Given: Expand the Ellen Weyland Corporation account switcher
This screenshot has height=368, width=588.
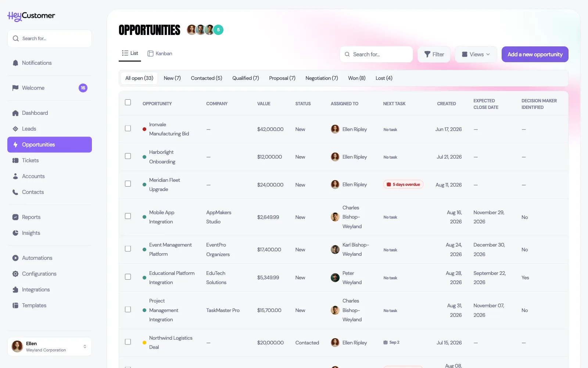Looking at the screenshot, I should tap(50, 347).
